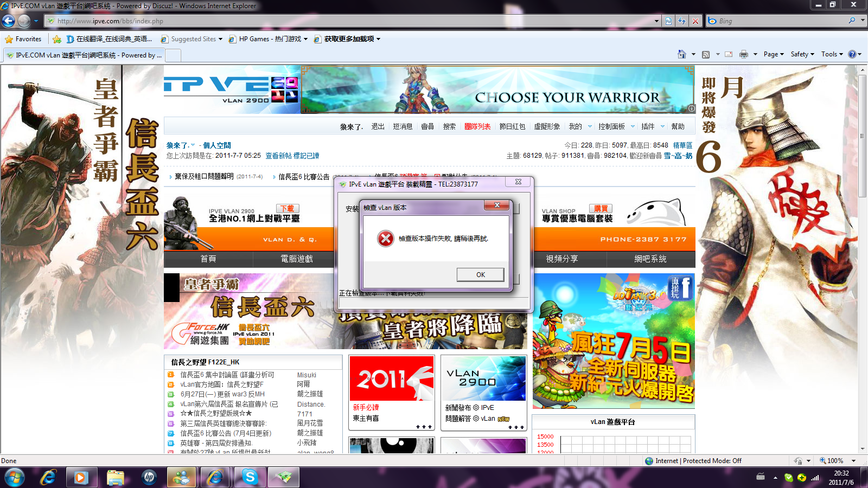Screen dimensions: 868x488
Task: Click the Windows Start orb
Action: [15, 477]
